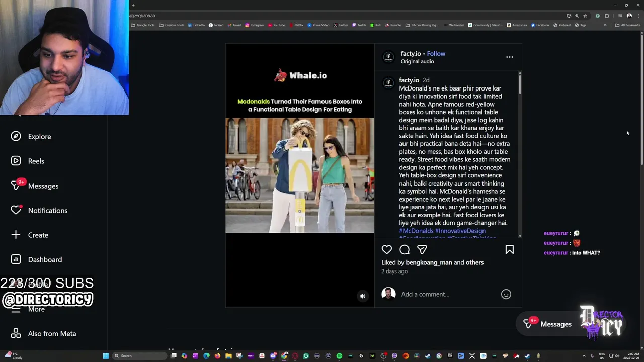
Task: Open the browser extensions puzzle icon
Action: pyautogui.click(x=607, y=16)
